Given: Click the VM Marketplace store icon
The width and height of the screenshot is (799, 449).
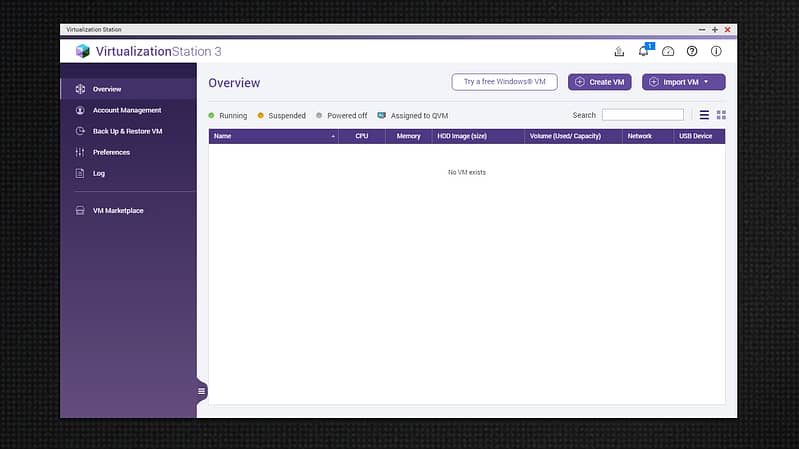Looking at the screenshot, I should 80,210.
